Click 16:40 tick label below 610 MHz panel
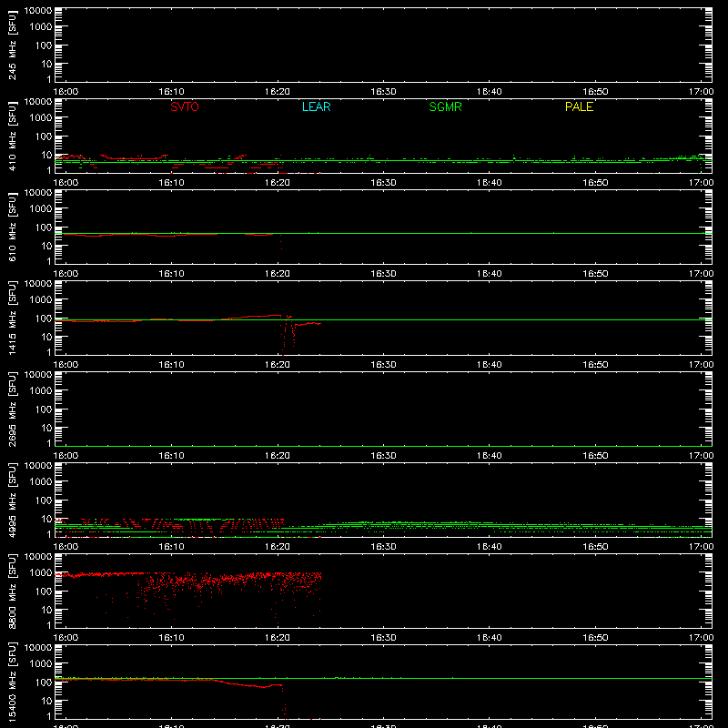Screen dimensions: 728x728 click(x=490, y=274)
